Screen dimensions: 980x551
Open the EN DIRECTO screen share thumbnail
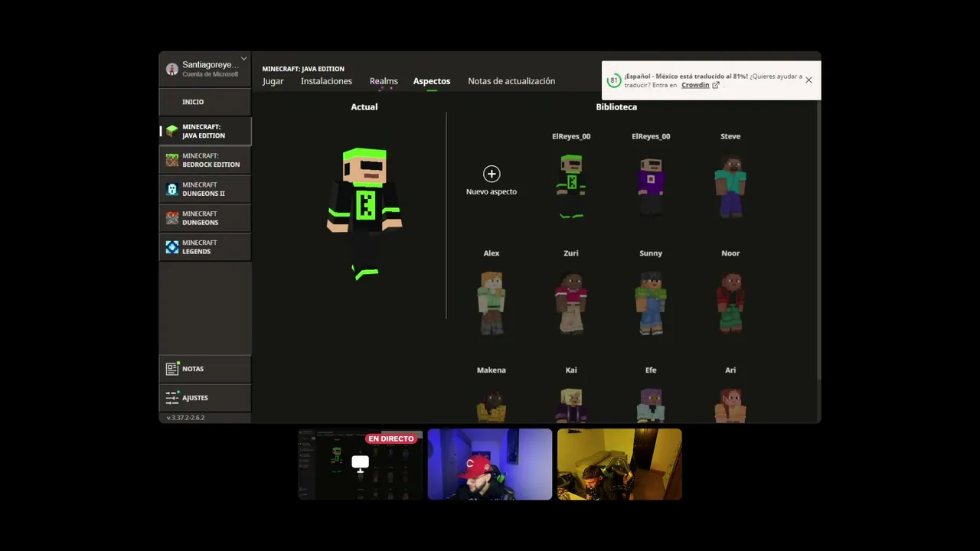pyautogui.click(x=360, y=464)
